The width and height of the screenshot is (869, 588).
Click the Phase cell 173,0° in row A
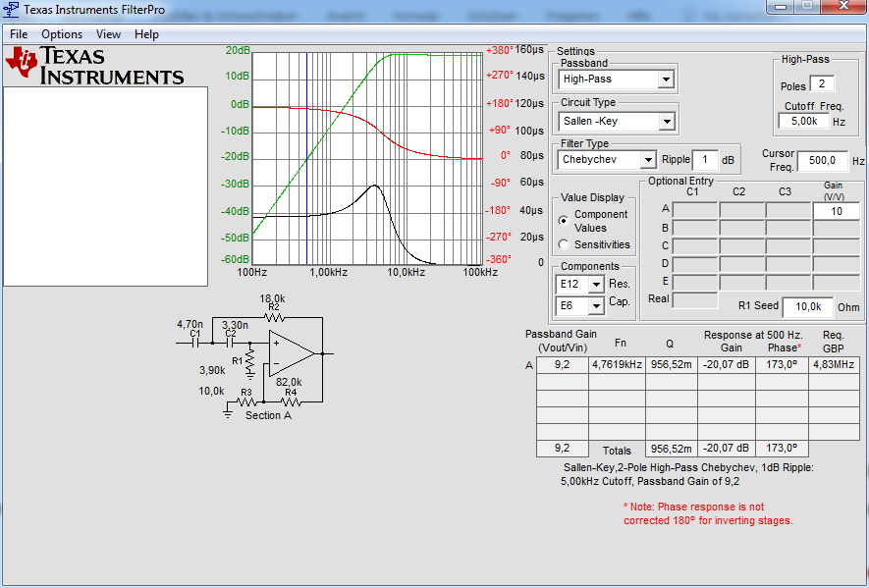coord(781,364)
